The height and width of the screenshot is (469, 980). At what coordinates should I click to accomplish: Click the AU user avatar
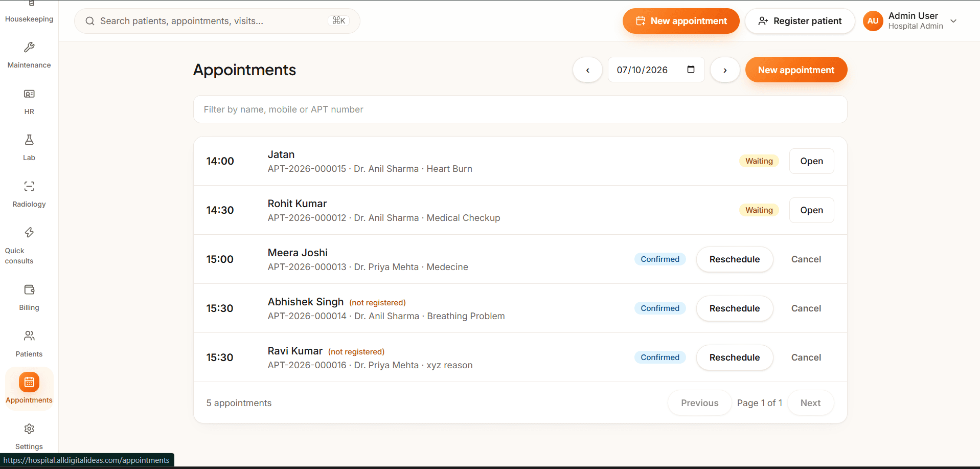[873, 21]
